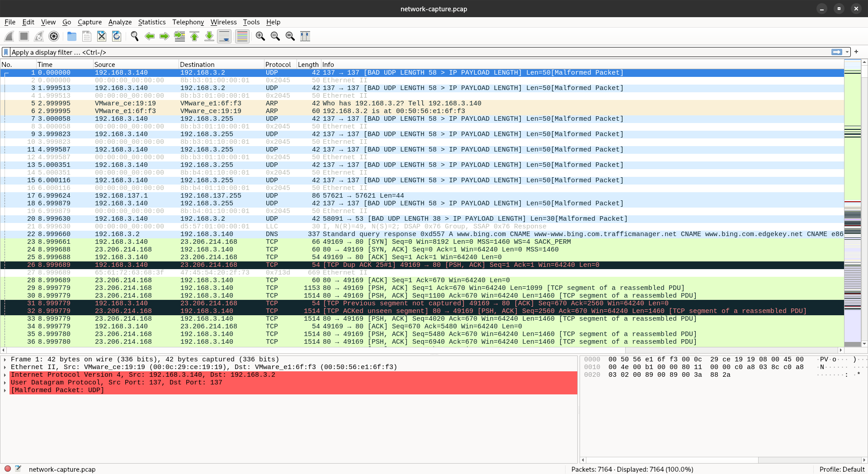This screenshot has height=474, width=868.
Task: Open the capture options gear icon
Action: [54, 36]
